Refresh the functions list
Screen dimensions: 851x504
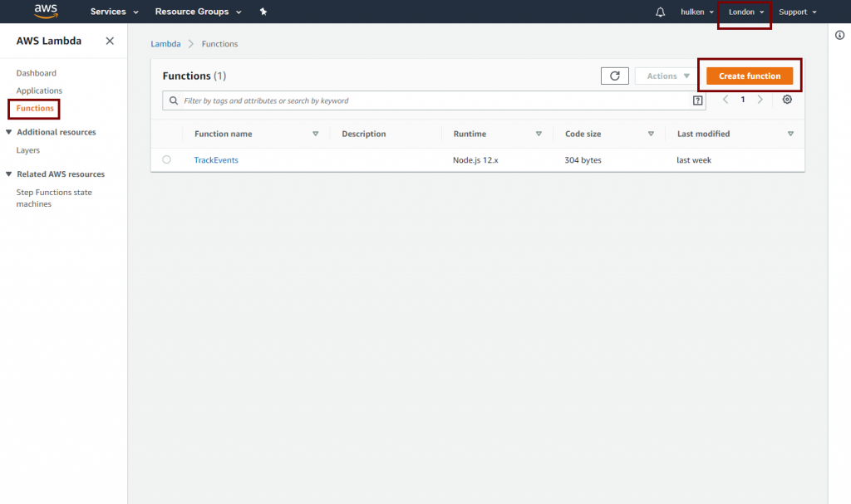[x=614, y=76]
